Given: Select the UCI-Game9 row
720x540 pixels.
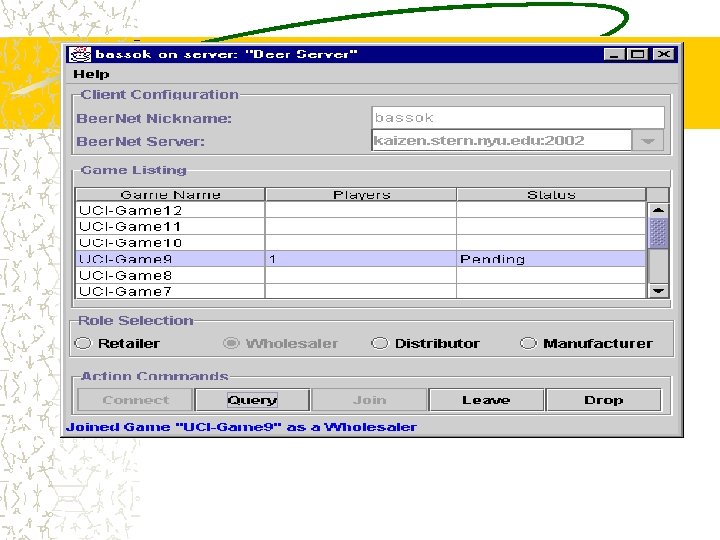Looking at the screenshot, I should (360, 259).
